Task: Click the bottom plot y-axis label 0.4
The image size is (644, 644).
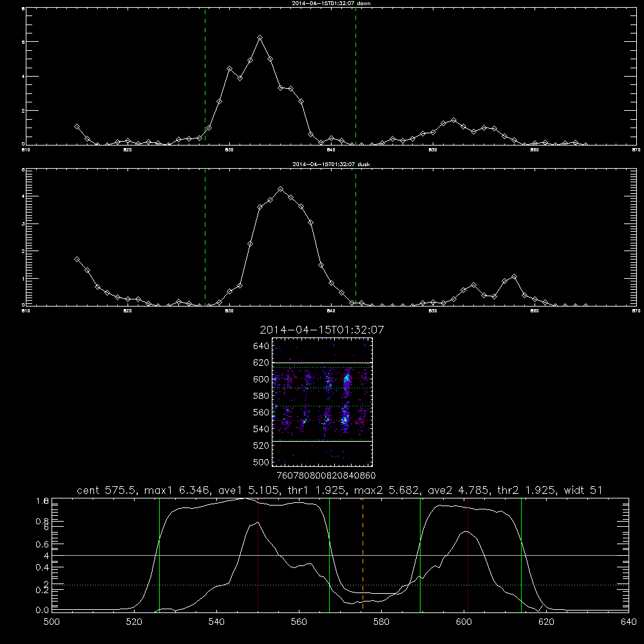Action: 43,567
